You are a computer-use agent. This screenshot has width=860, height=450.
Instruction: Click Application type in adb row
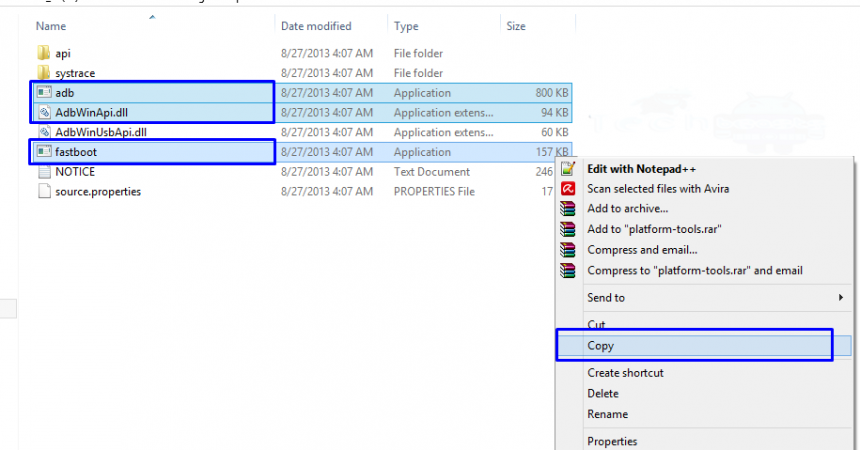point(422,93)
